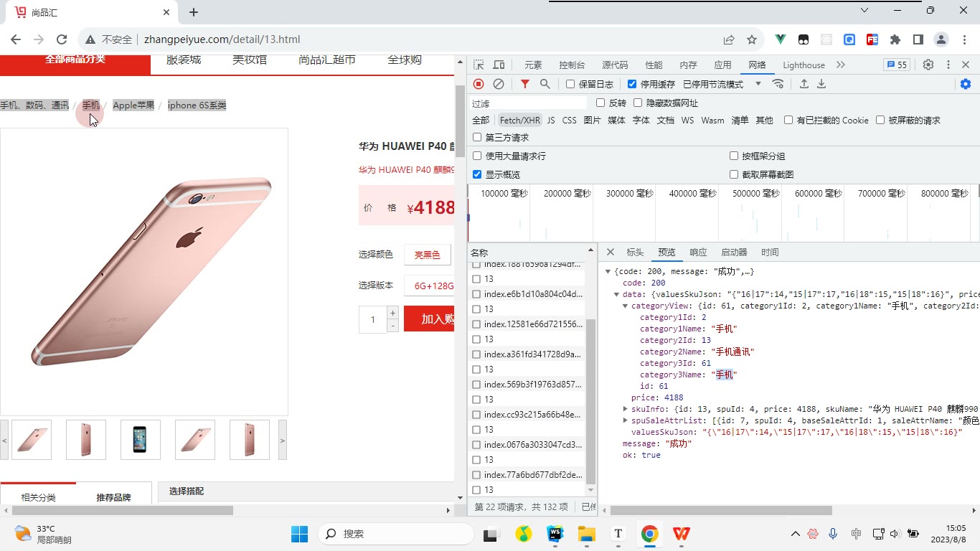Viewport: 980px width, 551px height.
Task: Expand the spuSaleAttrList array node
Action: [625, 420]
